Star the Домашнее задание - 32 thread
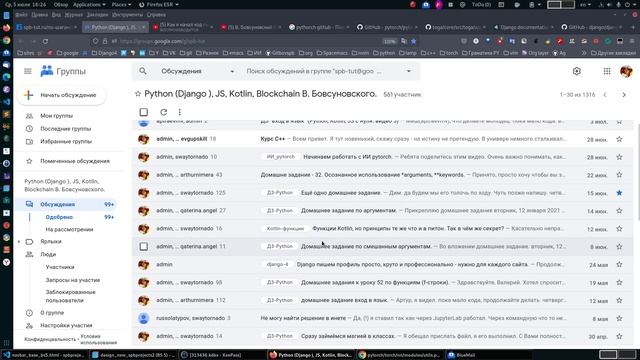This screenshot has width=640, height=360. pyautogui.click(x=619, y=175)
